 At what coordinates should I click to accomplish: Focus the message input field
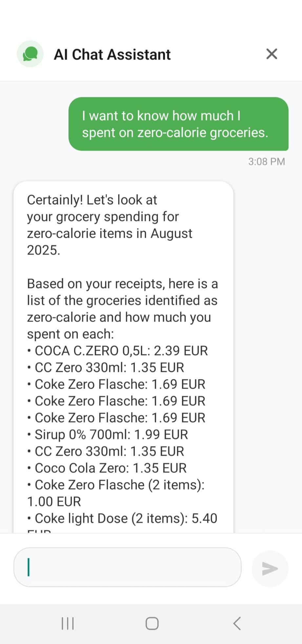(127, 567)
